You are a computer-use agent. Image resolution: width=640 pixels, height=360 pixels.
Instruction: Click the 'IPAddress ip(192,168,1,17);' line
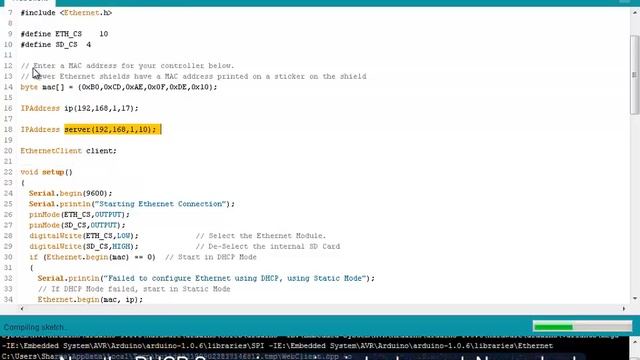(x=80, y=108)
